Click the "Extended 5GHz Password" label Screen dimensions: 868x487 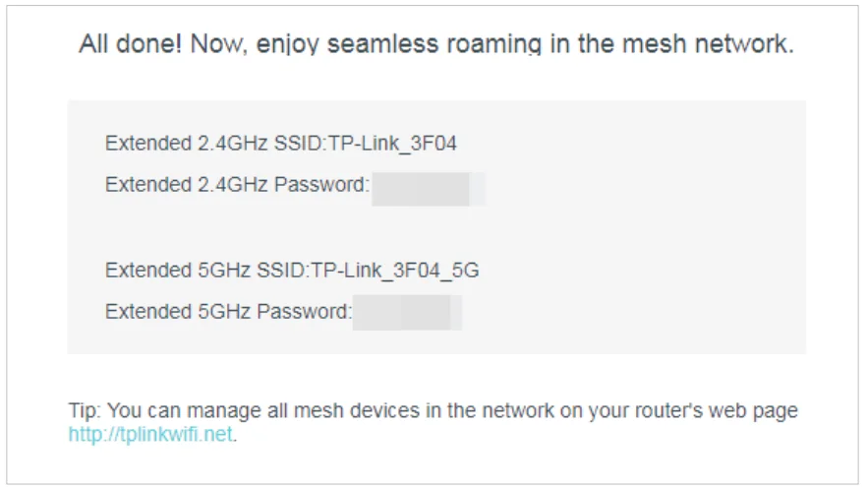(226, 312)
